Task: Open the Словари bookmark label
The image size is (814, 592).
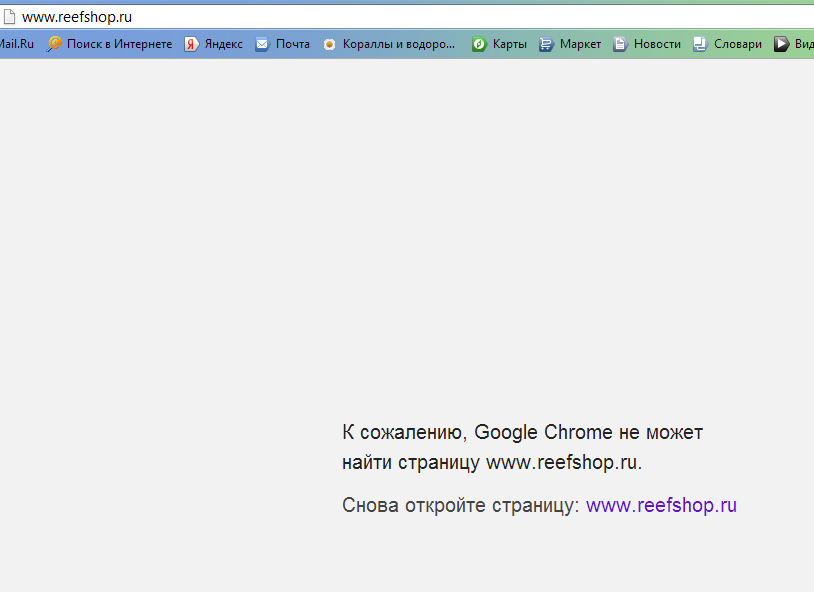Action: [x=738, y=44]
